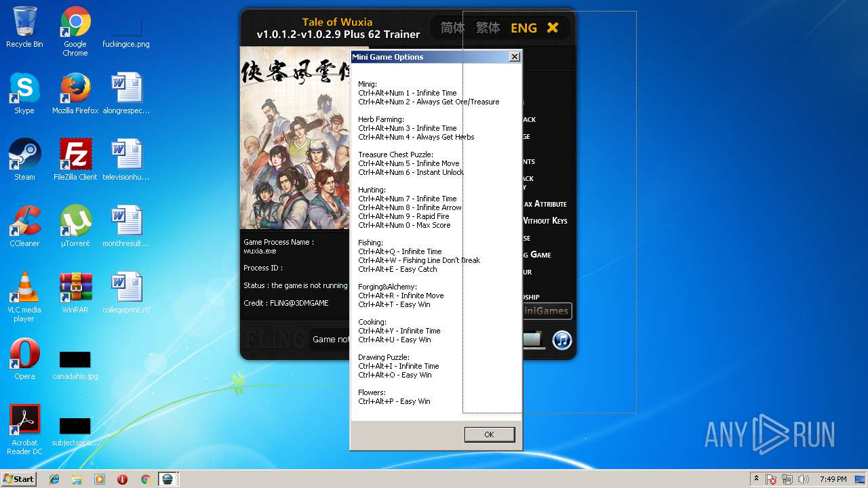Open Skype desktop shortcut
868x488 pixels.
tap(24, 94)
